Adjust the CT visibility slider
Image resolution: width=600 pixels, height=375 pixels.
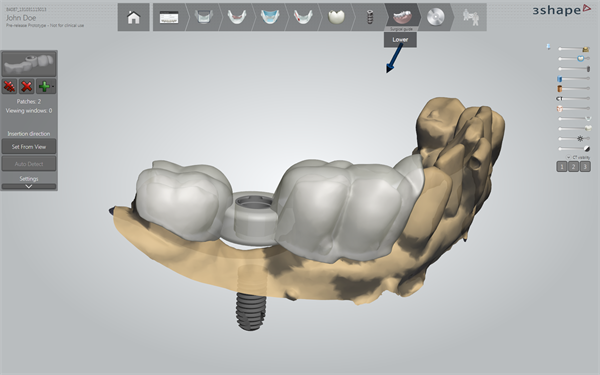[573, 99]
